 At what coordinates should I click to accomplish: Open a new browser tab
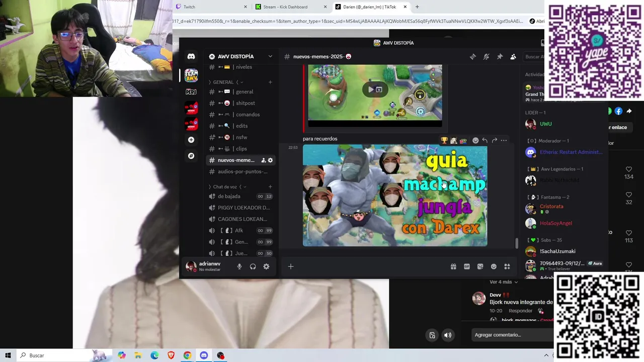click(417, 7)
